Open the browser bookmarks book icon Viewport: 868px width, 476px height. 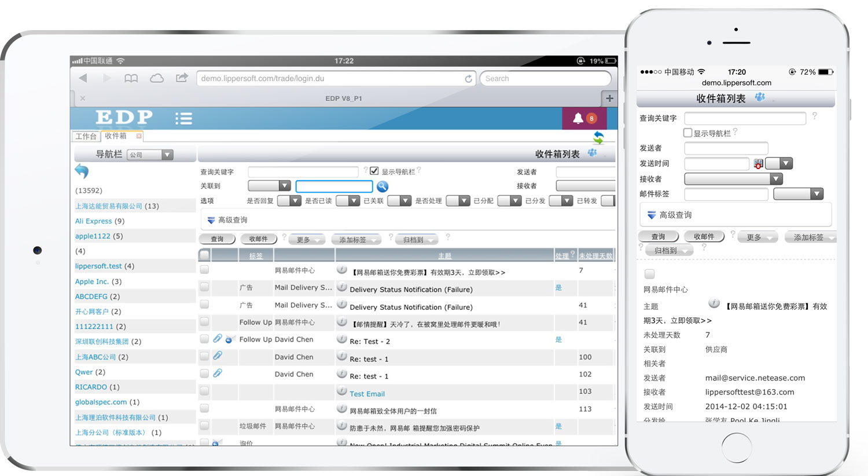coord(131,78)
